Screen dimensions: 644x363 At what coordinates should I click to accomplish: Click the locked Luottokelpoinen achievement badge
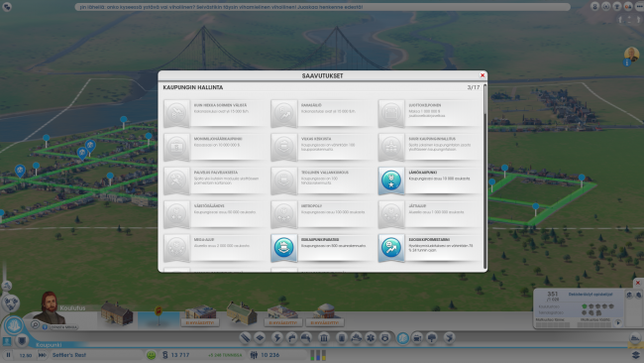[391, 113]
